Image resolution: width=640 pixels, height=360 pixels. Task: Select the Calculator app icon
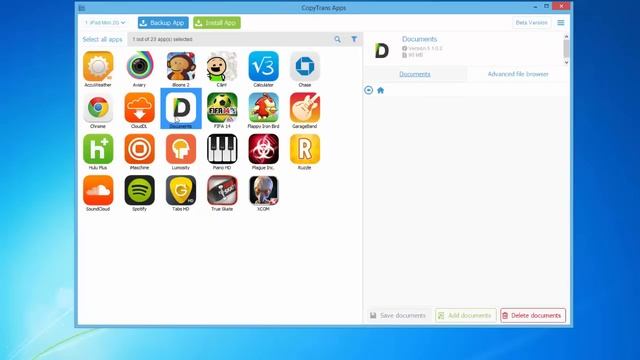click(264, 66)
